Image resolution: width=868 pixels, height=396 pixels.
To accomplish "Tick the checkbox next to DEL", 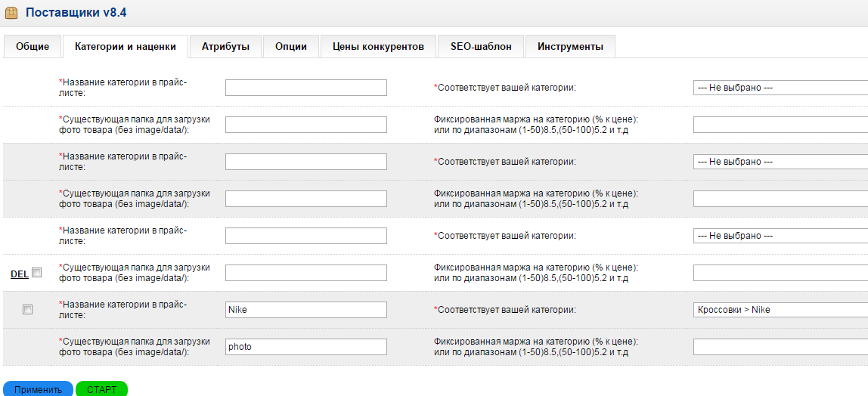I will [37, 273].
